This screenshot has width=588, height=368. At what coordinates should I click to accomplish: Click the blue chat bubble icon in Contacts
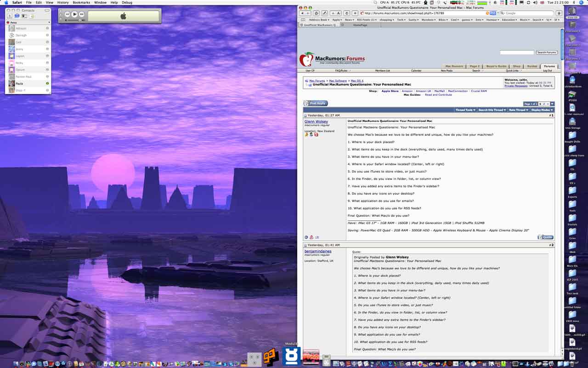tap(17, 16)
